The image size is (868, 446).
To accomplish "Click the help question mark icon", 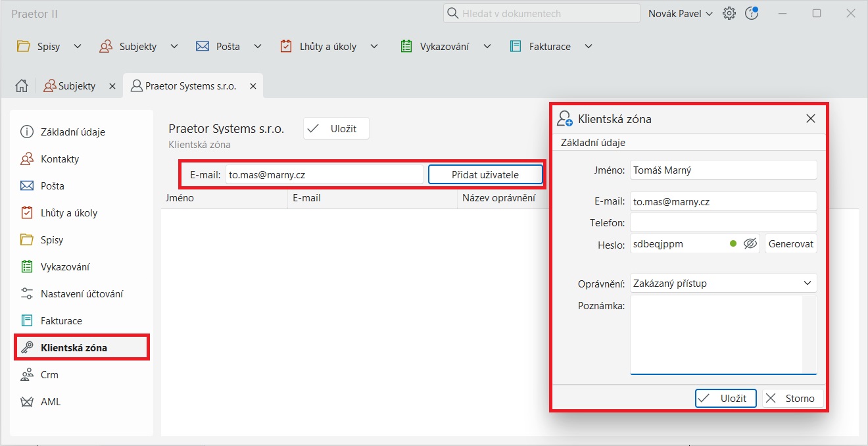I will click(752, 14).
